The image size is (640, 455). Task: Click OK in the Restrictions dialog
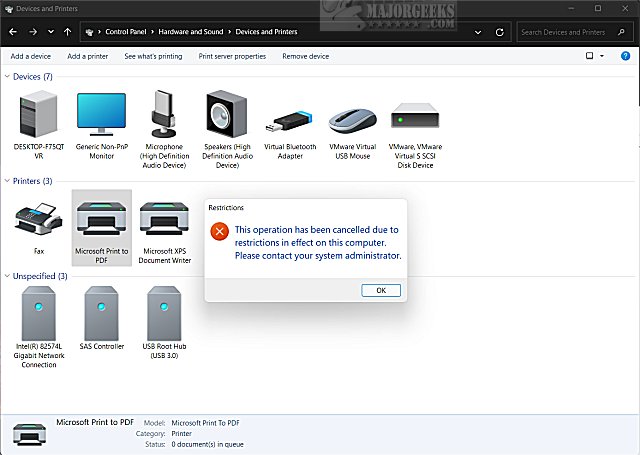click(381, 290)
